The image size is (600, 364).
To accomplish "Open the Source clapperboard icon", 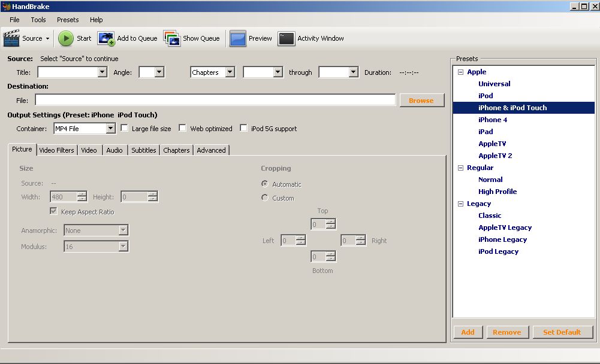I will click(x=11, y=38).
